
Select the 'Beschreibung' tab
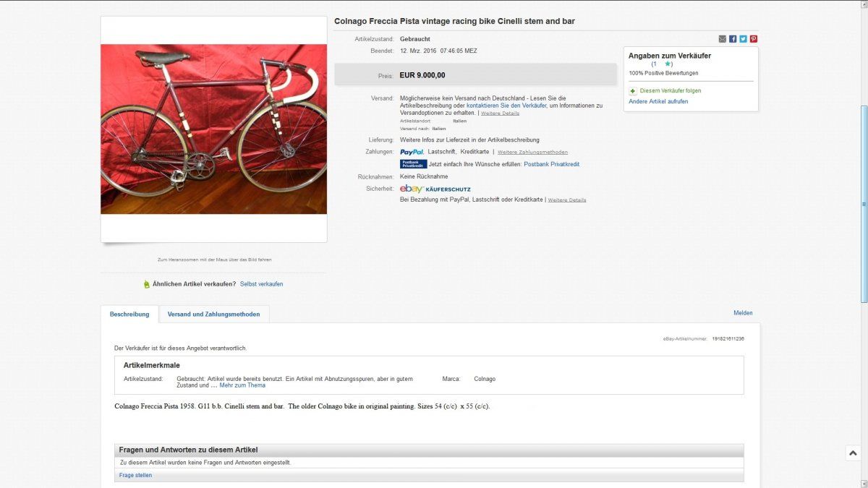pyautogui.click(x=129, y=314)
